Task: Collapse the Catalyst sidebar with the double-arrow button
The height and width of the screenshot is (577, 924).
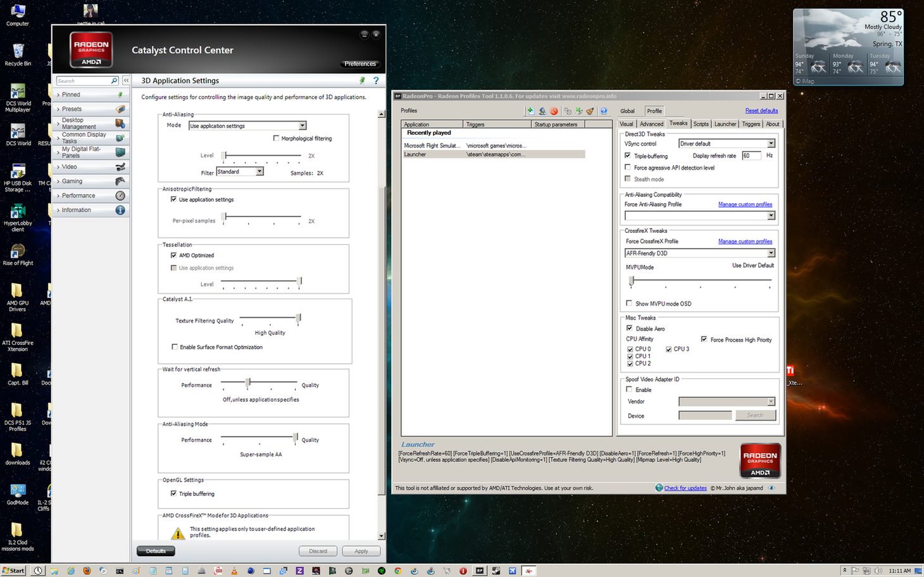Action: [126, 81]
